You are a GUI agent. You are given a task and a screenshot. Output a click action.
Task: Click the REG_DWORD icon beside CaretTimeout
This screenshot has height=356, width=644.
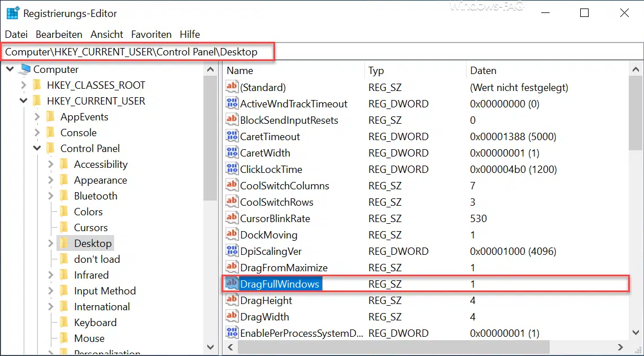pos(232,136)
